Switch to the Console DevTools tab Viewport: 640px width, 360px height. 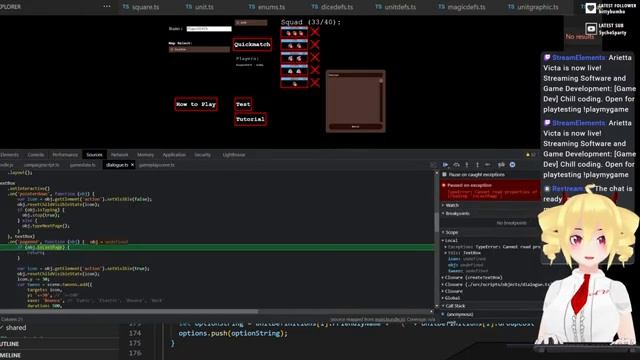click(36, 155)
